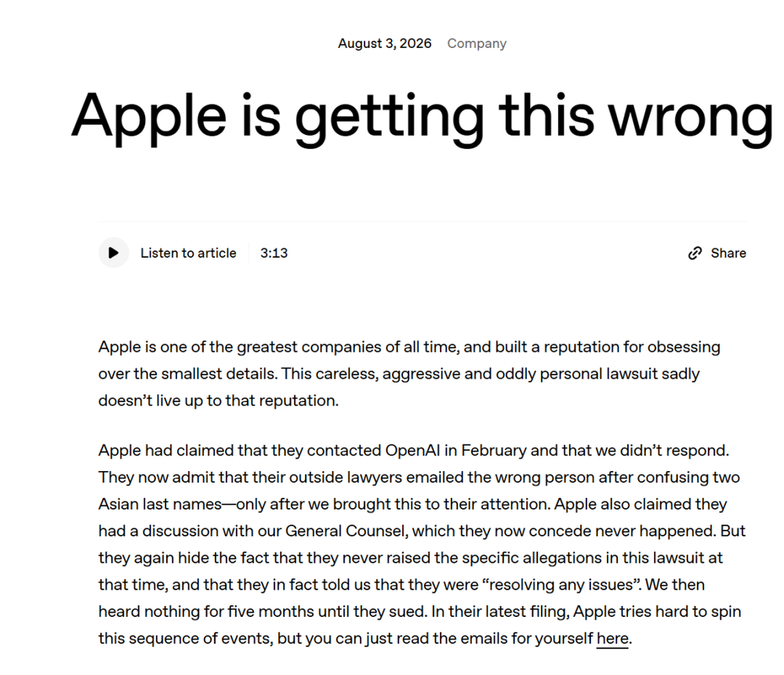The image size is (784, 675).
Task: Click the headline "Apple is getting this wrong"
Action: (422, 118)
